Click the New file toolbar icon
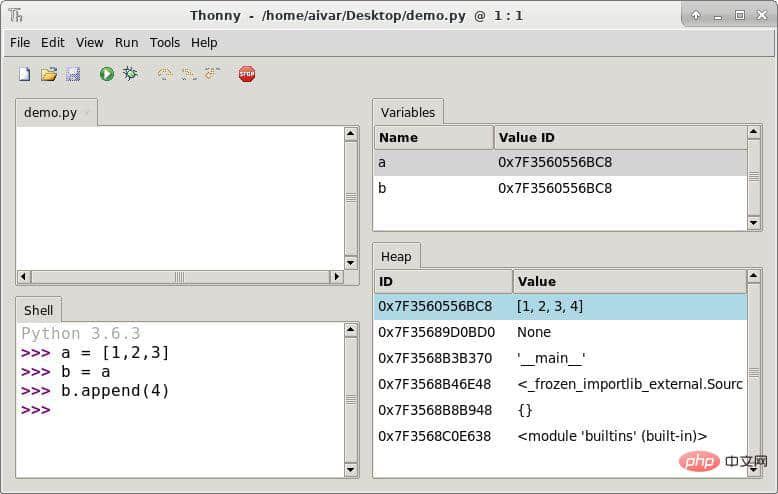This screenshot has width=778, height=494. click(24, 74)
